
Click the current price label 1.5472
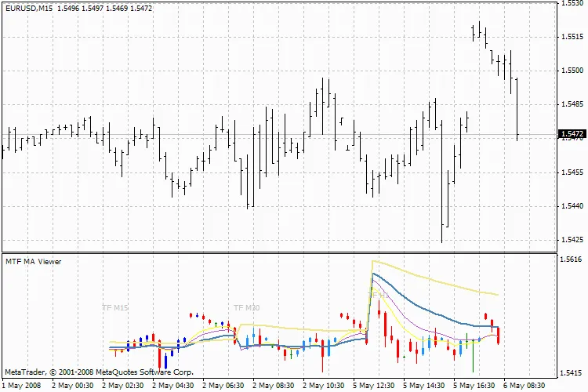tap(572, 134)
